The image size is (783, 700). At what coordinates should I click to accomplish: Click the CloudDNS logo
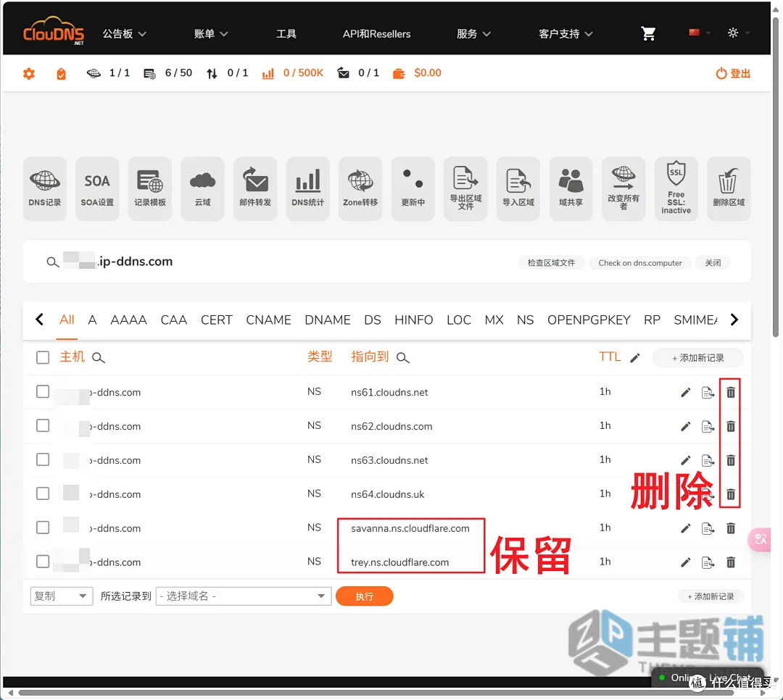coord(54,31)
